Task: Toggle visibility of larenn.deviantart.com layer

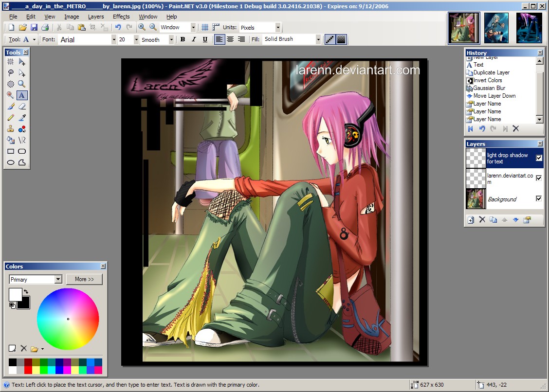Action: [x=539, y=178]
